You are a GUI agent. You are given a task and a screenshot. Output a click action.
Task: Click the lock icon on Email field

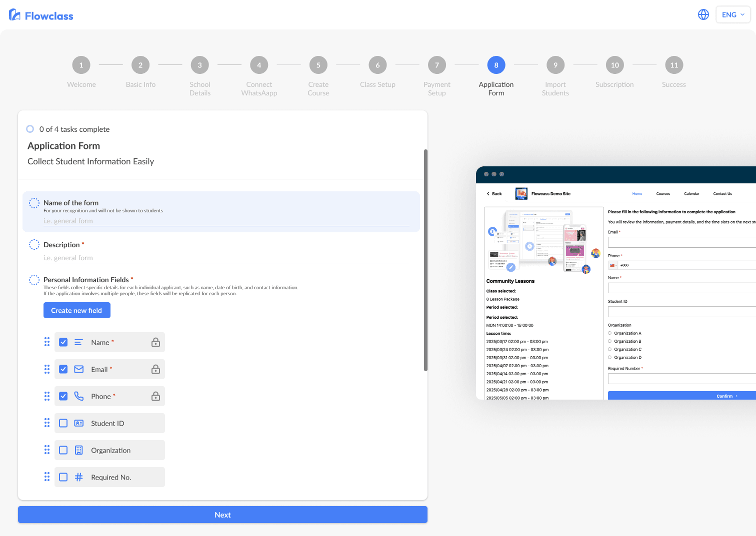156,369
